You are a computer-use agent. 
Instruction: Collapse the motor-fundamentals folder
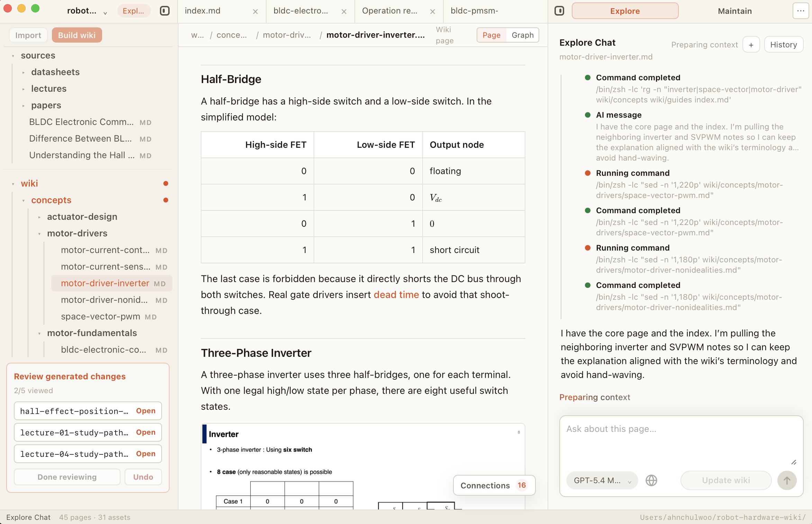[39, 333]
